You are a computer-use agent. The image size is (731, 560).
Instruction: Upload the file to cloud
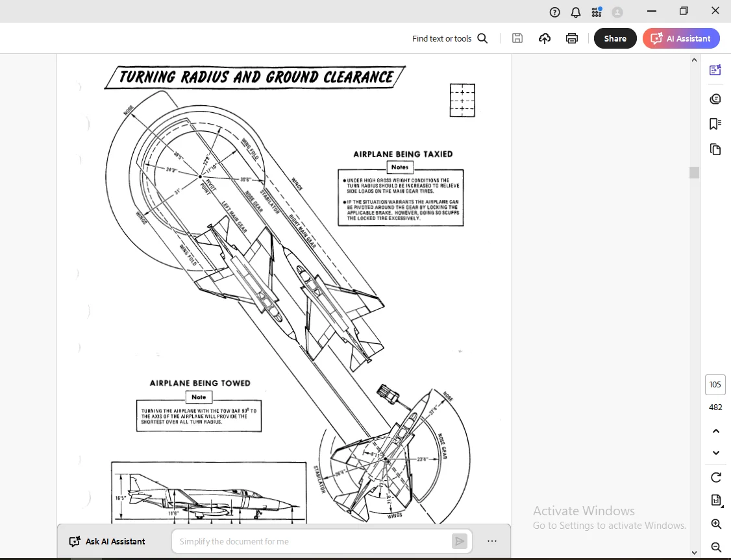(x=545, y=38)
